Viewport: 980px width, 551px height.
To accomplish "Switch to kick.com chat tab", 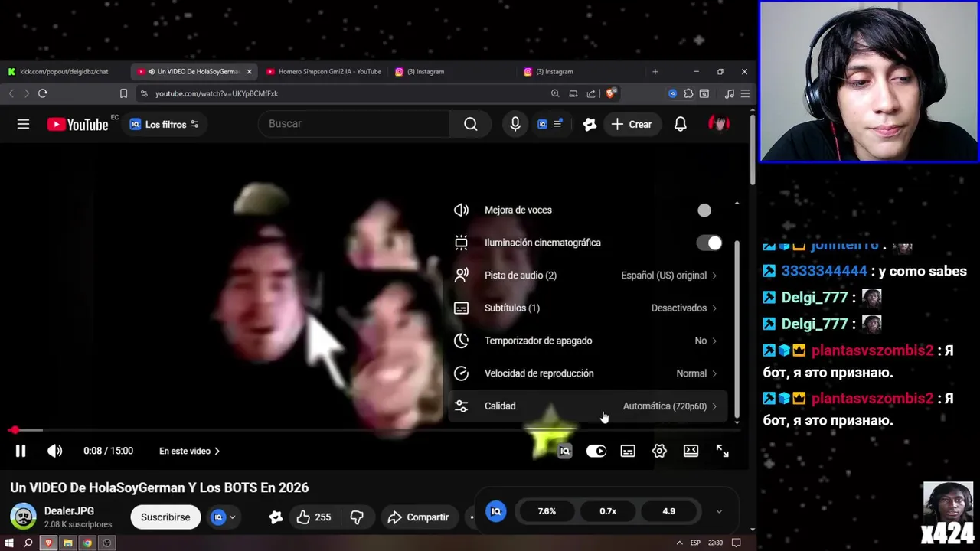I will click(64, 71).
